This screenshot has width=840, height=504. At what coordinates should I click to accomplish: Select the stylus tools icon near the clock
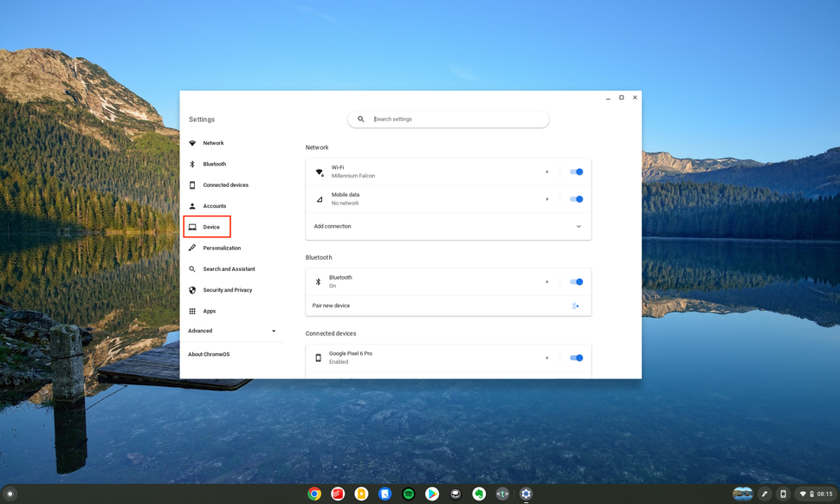[x=763, y=493]
